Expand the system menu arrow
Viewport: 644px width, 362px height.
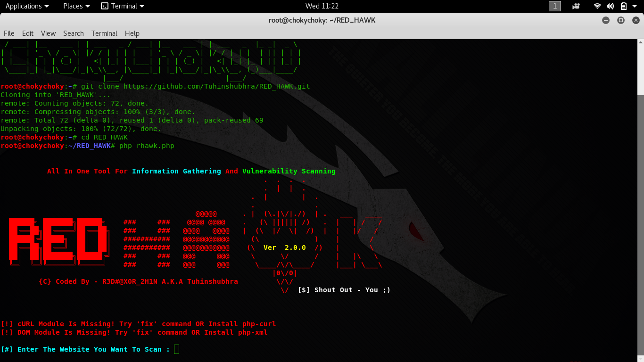(x=635, y=6)
